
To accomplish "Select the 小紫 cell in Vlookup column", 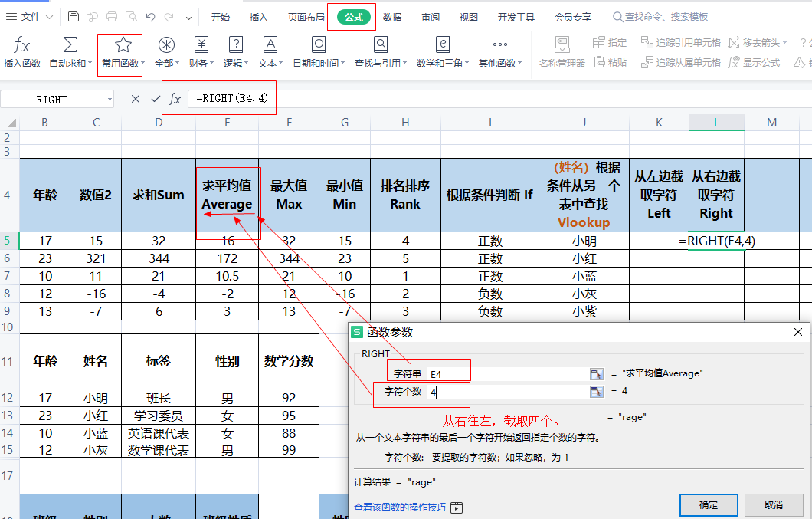I will click(584, 311).
